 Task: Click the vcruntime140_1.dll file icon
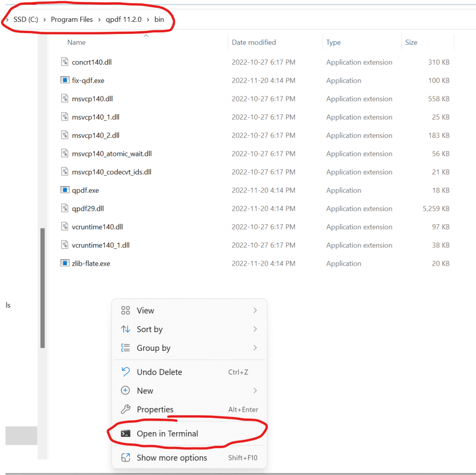(x=65, y=244)
